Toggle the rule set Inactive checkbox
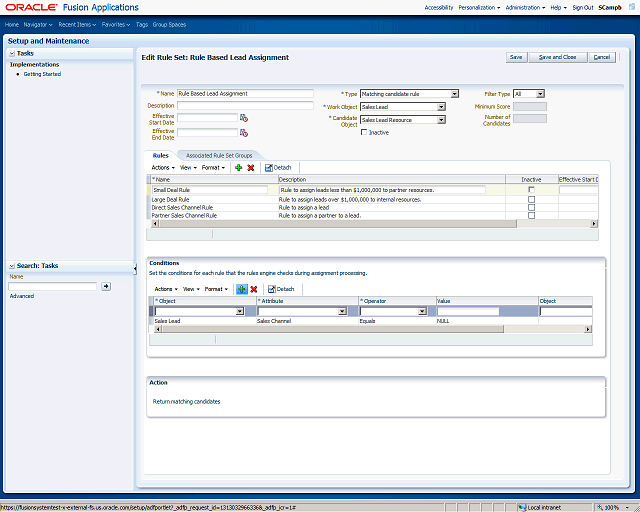The width and height of the screenshot is (640, 512). click(x=364, y=132)
